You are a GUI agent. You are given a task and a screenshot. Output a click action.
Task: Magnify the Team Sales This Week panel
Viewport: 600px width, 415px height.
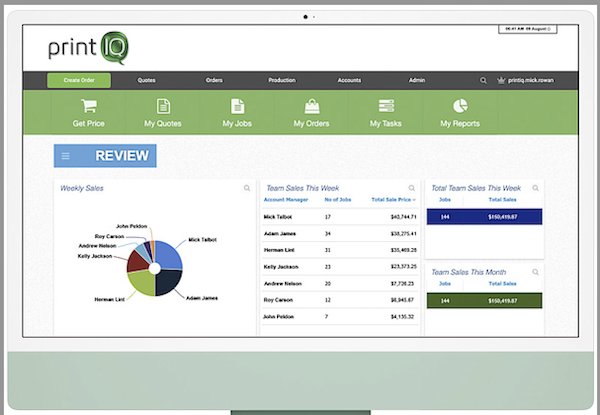pyautogui.click(x=412, y=188)
